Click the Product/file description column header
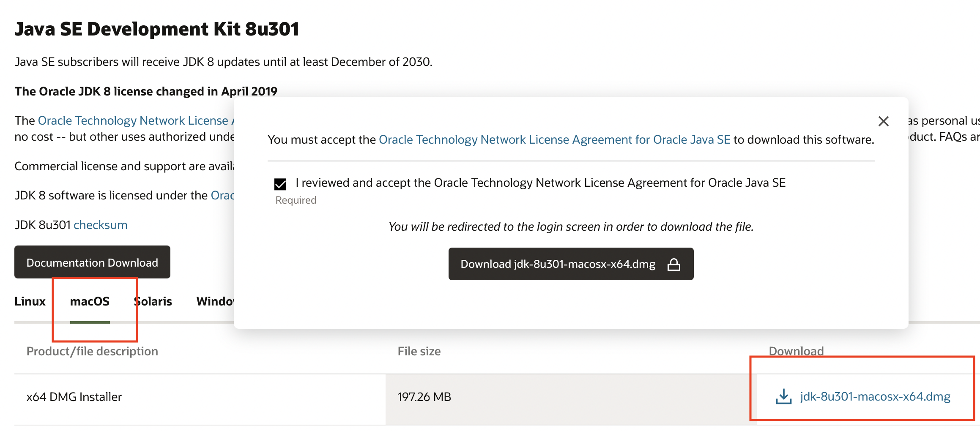 pos(92,351)
